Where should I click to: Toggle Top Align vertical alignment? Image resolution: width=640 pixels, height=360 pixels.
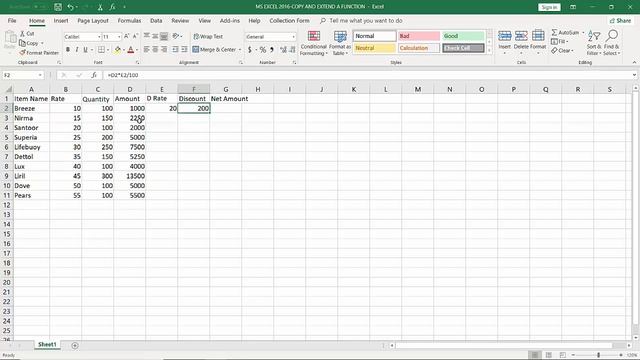[147, 36]
